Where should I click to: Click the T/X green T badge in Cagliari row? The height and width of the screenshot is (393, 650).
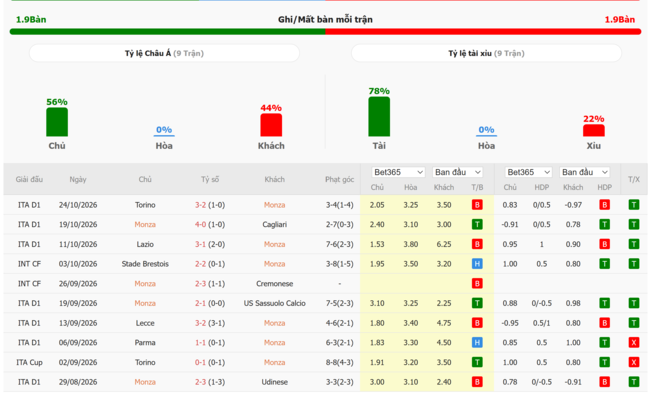point(634,224)
